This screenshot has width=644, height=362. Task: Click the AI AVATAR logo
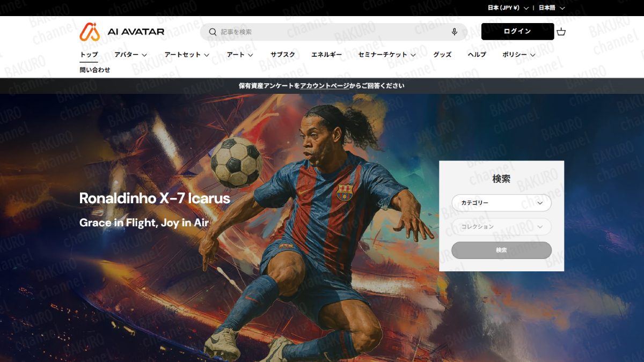pyautogui.click(x=122, y=32)
